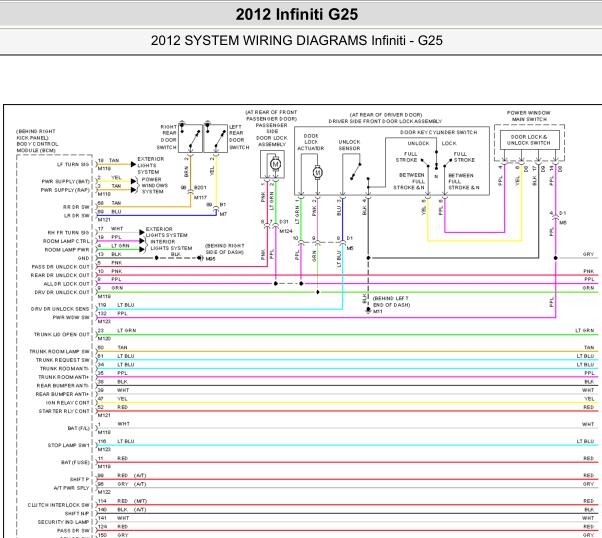Select the "DOOR LOCK ACTUATOR" label

(311, 142)
